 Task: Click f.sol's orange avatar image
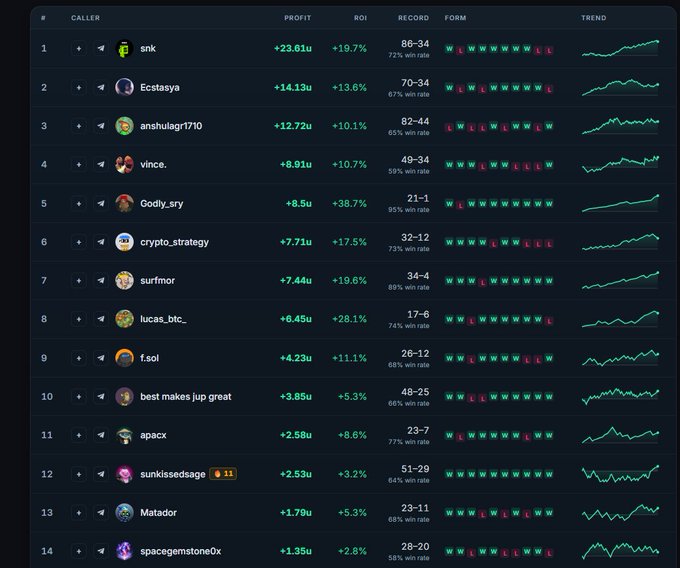[124, 358]
